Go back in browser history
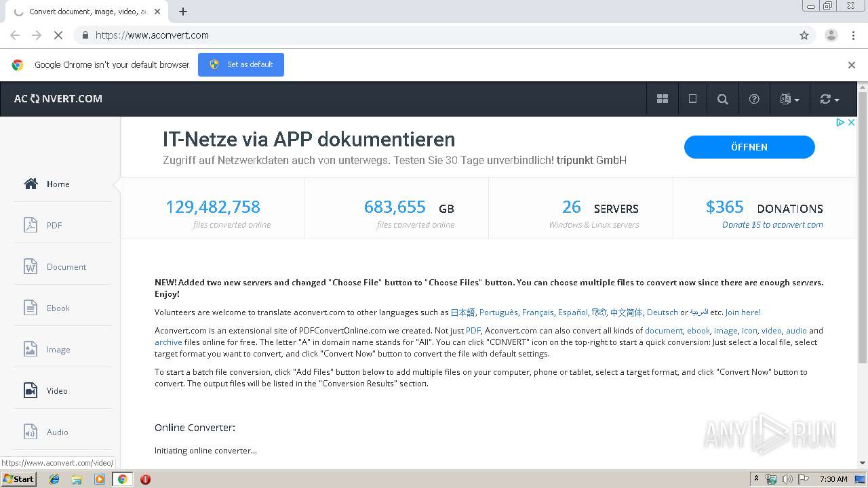This screenshot has width=868, height=488. 15,35
